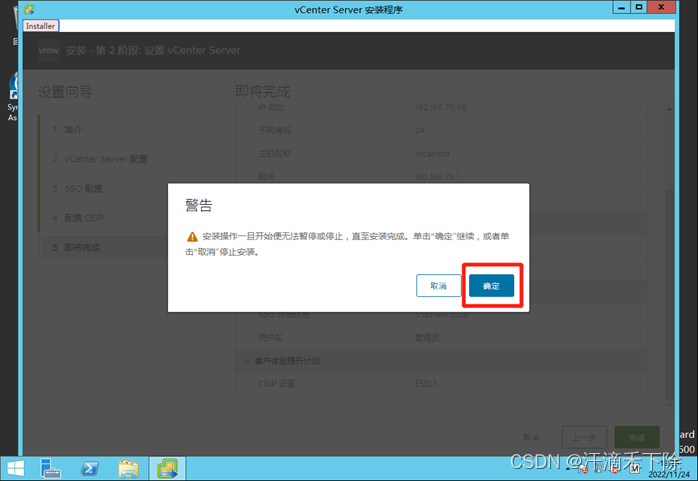This screenshot has height=481, width=698.
Task: Click the CEIP 设置 已加入 value
Action: click(x=427, y=384)
